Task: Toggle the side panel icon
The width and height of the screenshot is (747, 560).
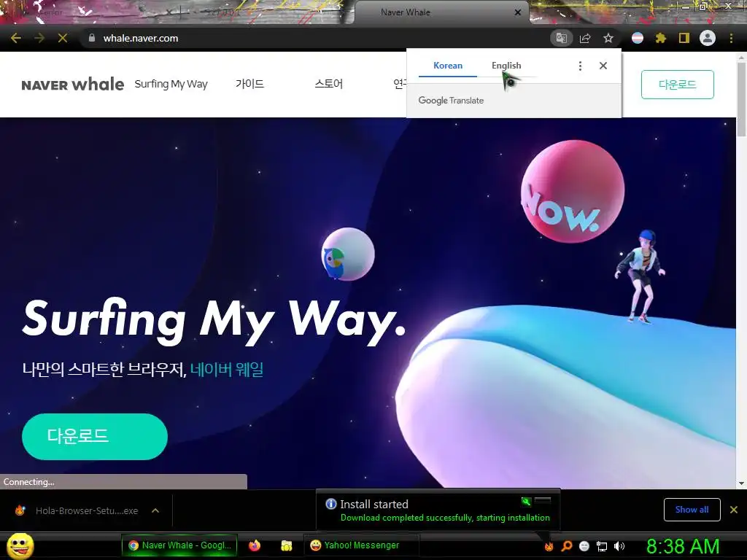Action: point(684,38)
